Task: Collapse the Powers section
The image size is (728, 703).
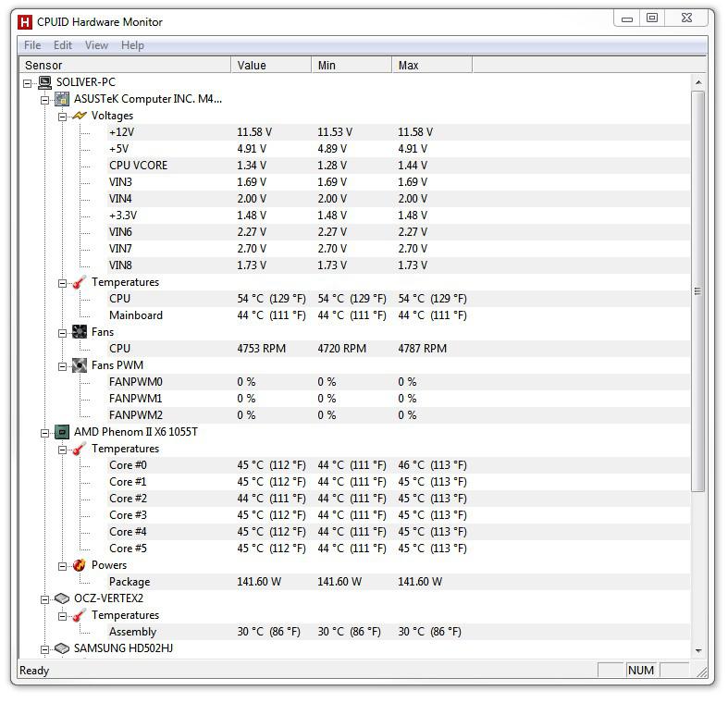Action: tap(62, 566)
